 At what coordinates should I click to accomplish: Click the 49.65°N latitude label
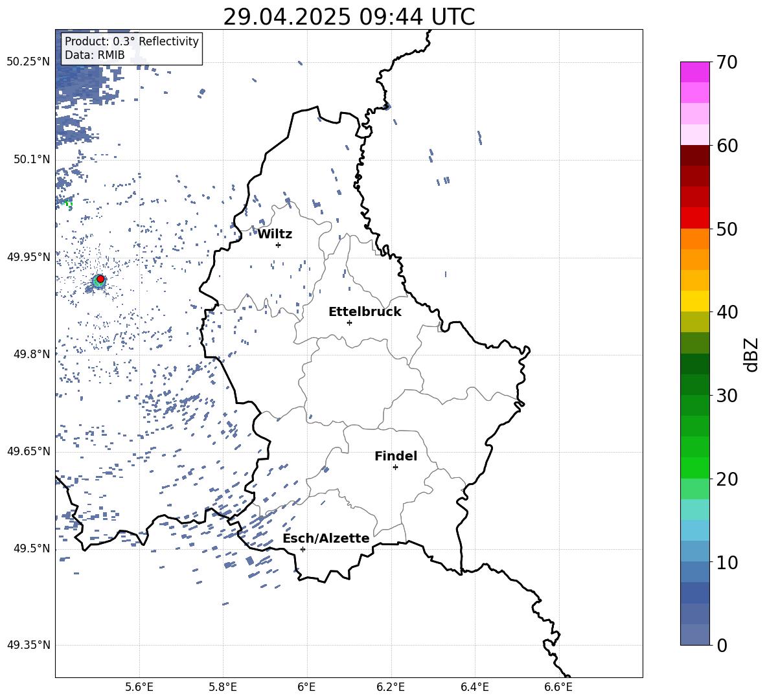pyautogui.click(x=29, y=451)
